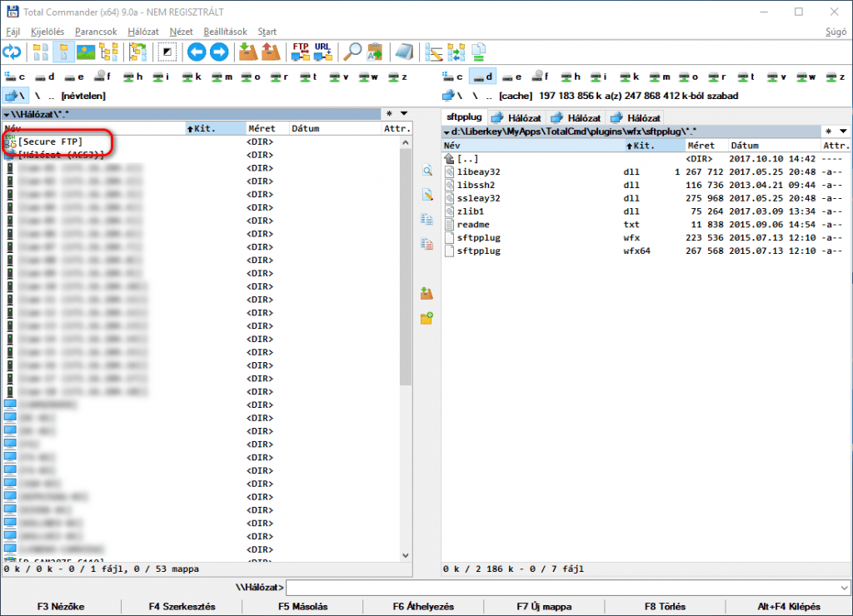Open the search files magnifier icon
Screen dimensions: 853x616
(352, 52)
